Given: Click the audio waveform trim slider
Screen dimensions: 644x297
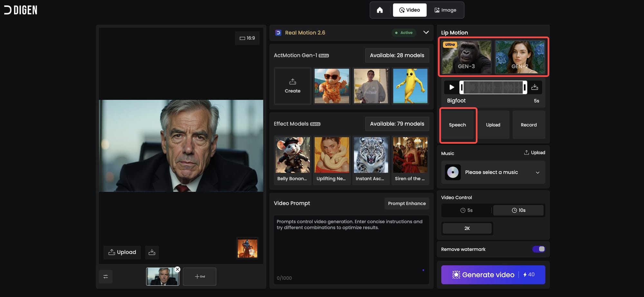Looking at the screenshot, I should point(493,87).
